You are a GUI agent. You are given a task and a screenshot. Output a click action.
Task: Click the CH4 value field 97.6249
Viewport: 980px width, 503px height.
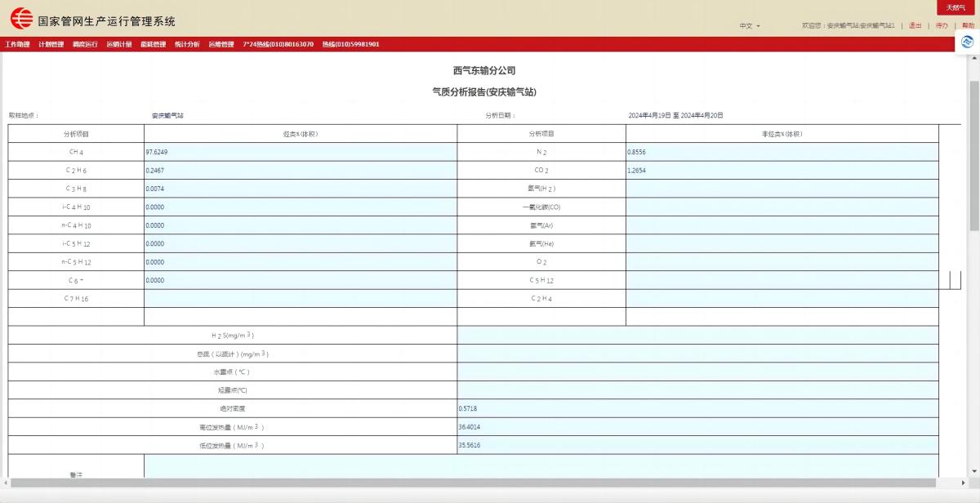pyautogui.click(x=300, y=152)
